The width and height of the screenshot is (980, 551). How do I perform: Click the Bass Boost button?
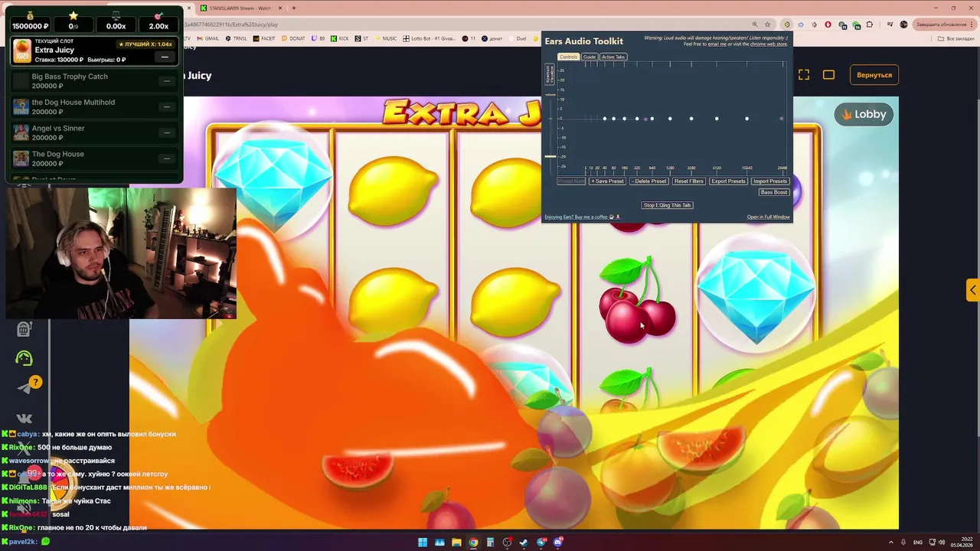coord(773,192)
